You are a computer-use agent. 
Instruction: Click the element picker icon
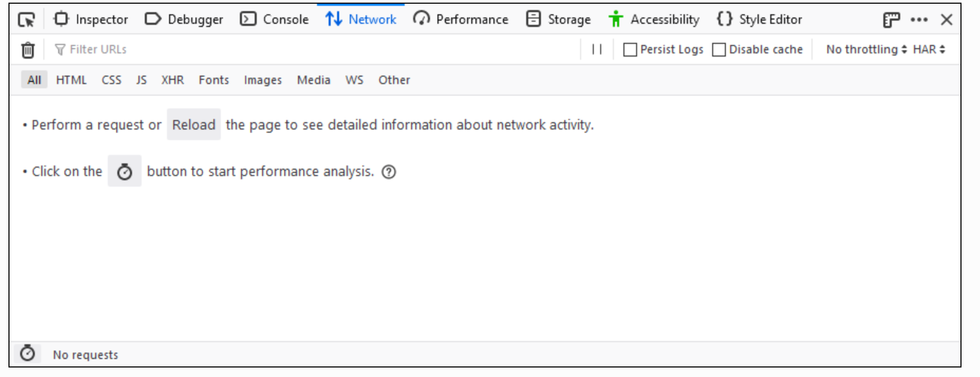coord(26,20)
